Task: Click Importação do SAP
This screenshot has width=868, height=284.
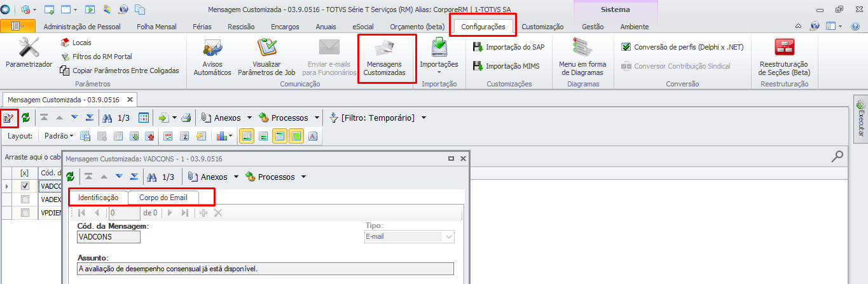Action: (x=508, y=47)
